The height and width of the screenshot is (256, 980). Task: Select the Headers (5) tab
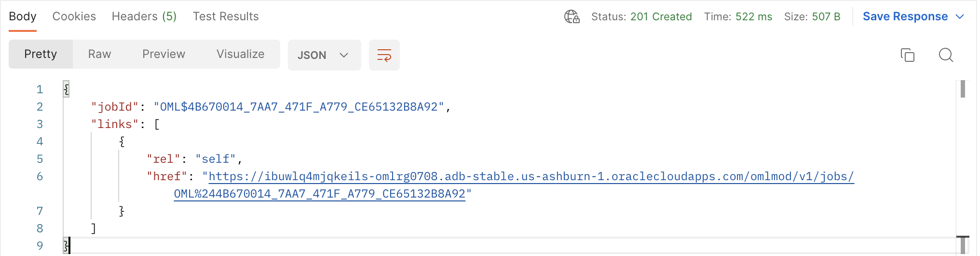click(144, 17)
